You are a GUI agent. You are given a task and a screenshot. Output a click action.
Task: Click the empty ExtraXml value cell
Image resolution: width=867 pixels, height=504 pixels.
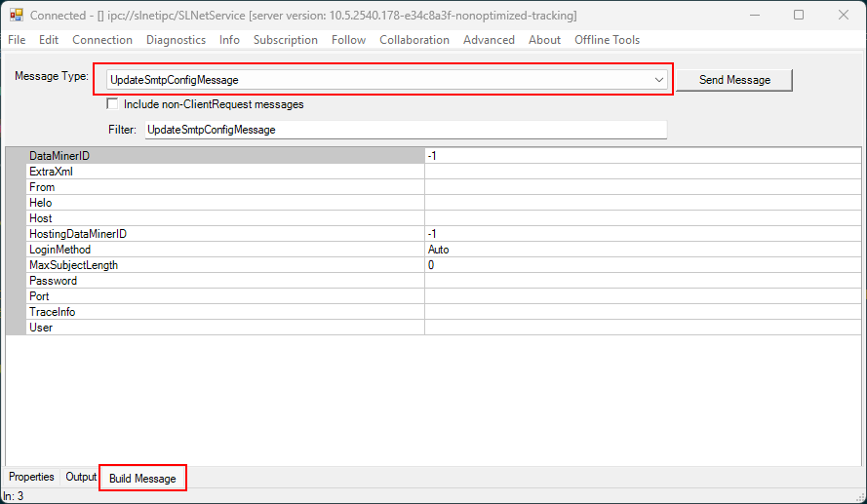tap(643, 172)
